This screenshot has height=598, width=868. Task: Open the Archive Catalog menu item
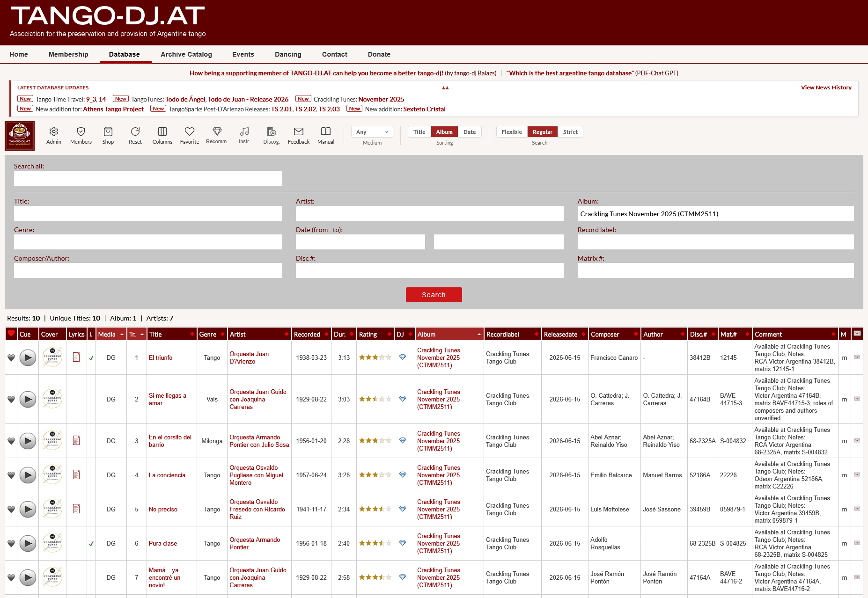[x=186, y=54]
